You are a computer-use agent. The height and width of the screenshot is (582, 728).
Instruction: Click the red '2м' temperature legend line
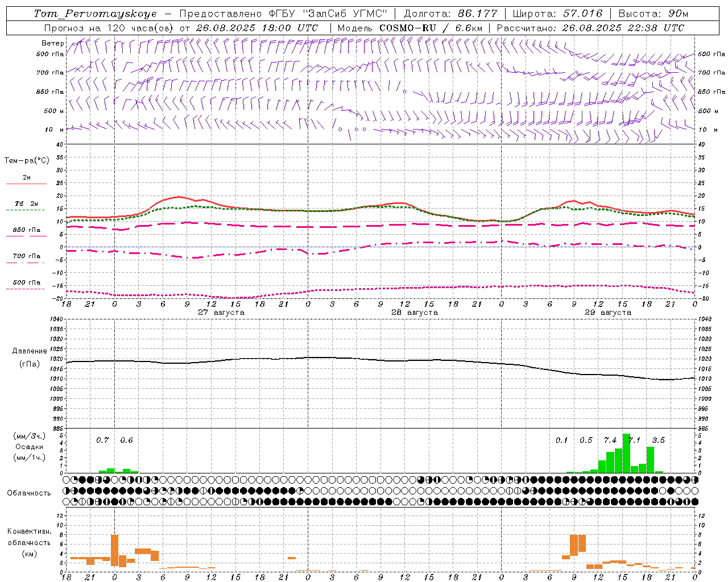click(x=27, y=184)
